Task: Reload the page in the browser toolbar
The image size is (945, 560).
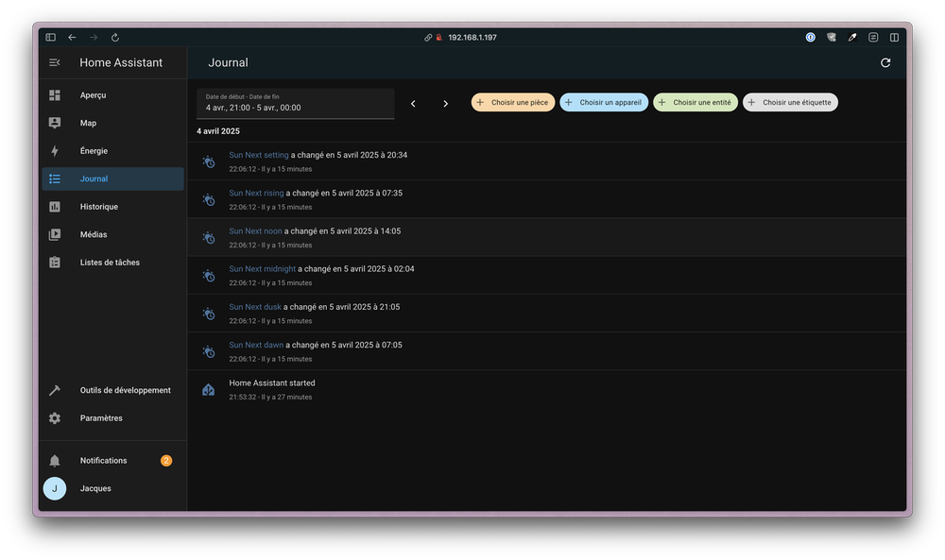Action: (115, 38)
